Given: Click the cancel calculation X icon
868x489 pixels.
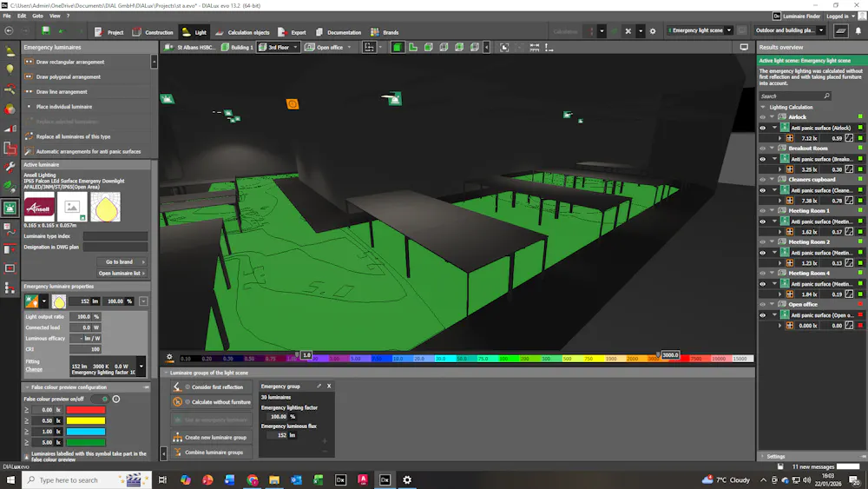Looking at the screenshot, I should (x=628, y=31).
